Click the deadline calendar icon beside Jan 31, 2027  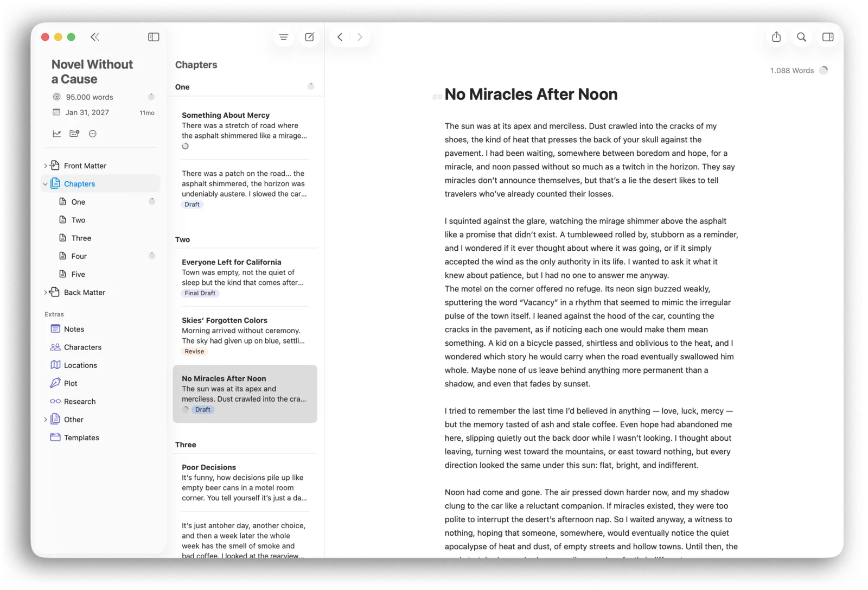(x=56, y=112)
